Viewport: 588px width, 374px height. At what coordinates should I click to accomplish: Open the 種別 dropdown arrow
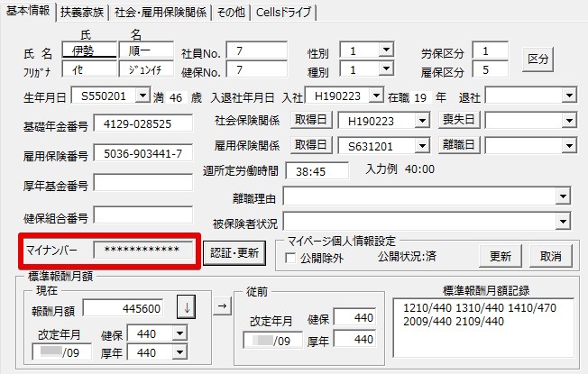click(386, 68)
